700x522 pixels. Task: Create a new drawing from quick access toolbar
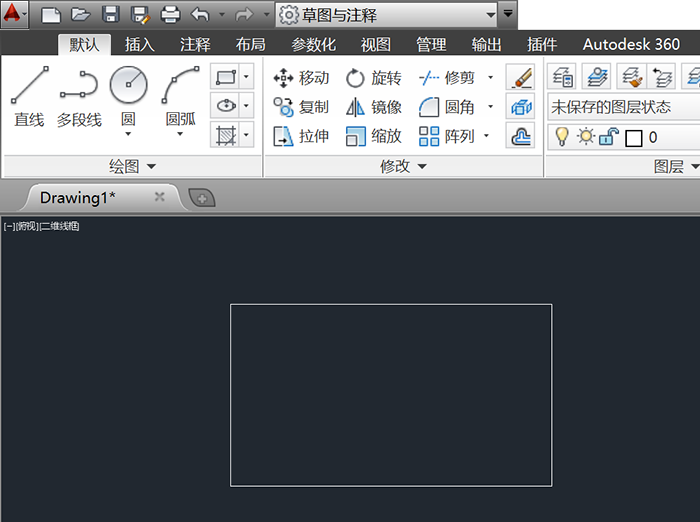click(51, 15)
